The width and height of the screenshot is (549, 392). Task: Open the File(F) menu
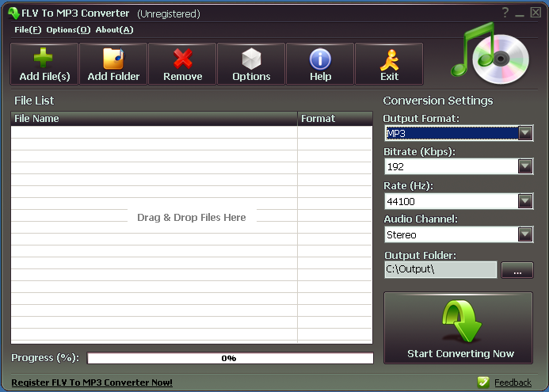pos(28,30)
